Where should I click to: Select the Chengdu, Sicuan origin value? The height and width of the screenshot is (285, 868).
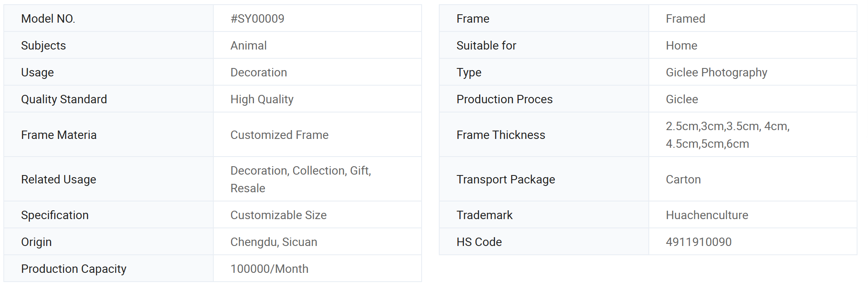pos(273,242)
